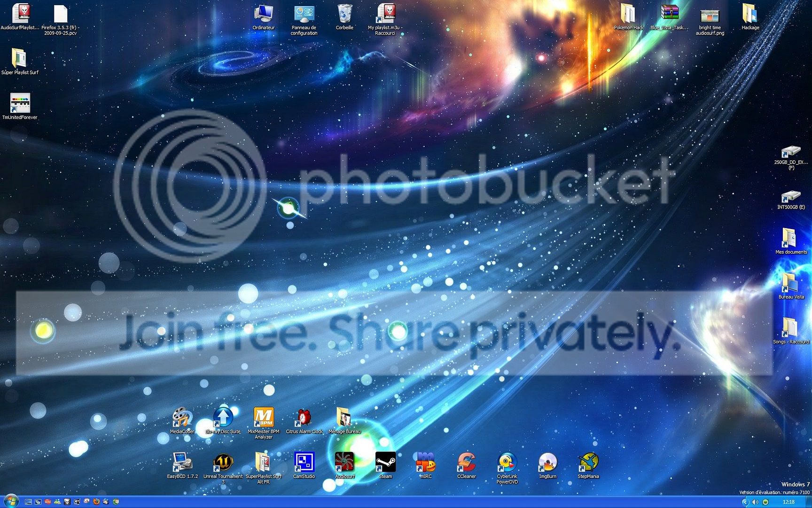Select the AudioSurfPlaylist m3u desktop file
812x508 pixels.
(20, 17)
